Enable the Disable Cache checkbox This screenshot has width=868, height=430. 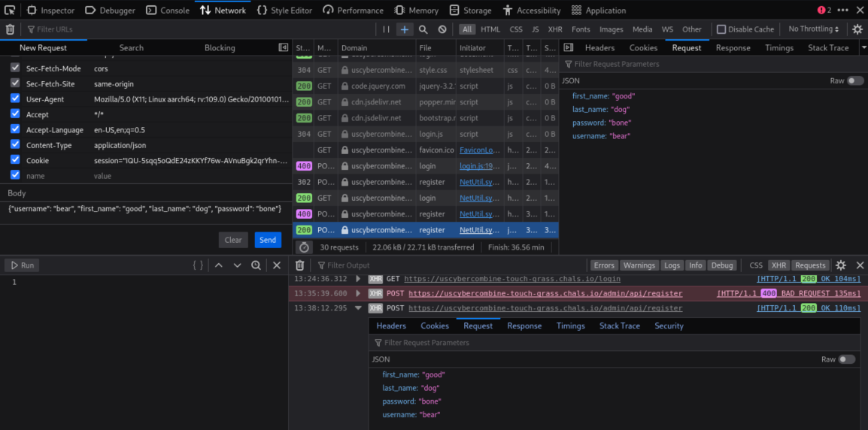pos(721,29)
